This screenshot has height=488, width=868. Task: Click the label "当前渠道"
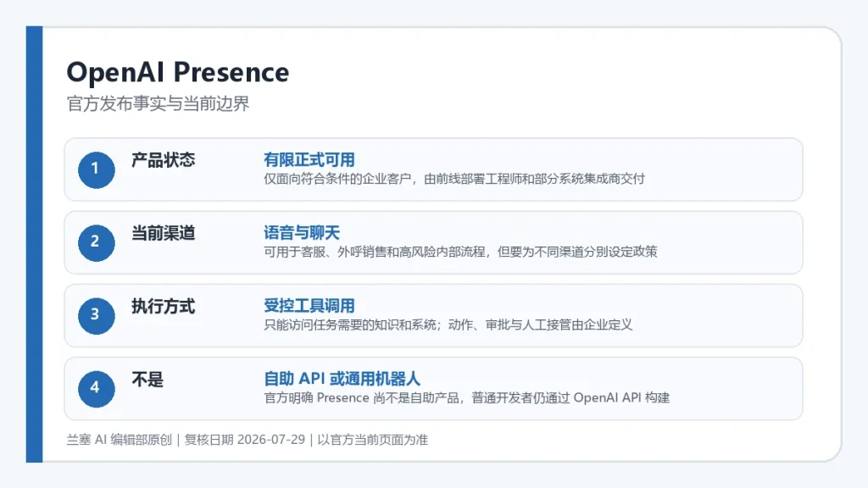pyautogui.click(x=164, y=233)
